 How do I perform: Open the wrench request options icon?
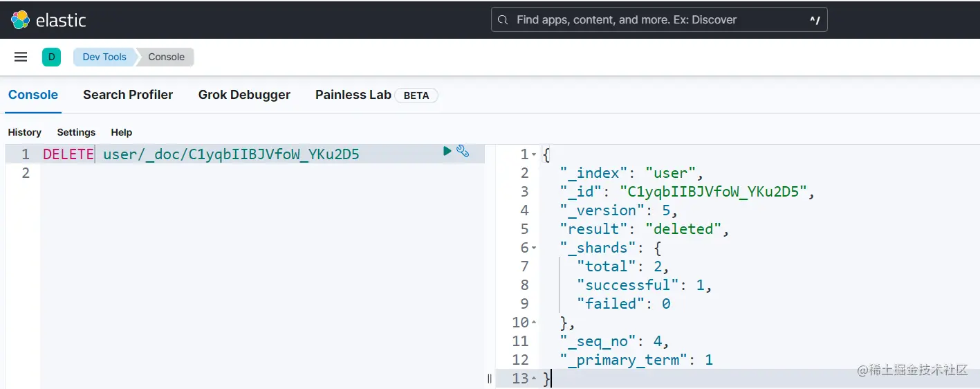(x=463, y=151)
